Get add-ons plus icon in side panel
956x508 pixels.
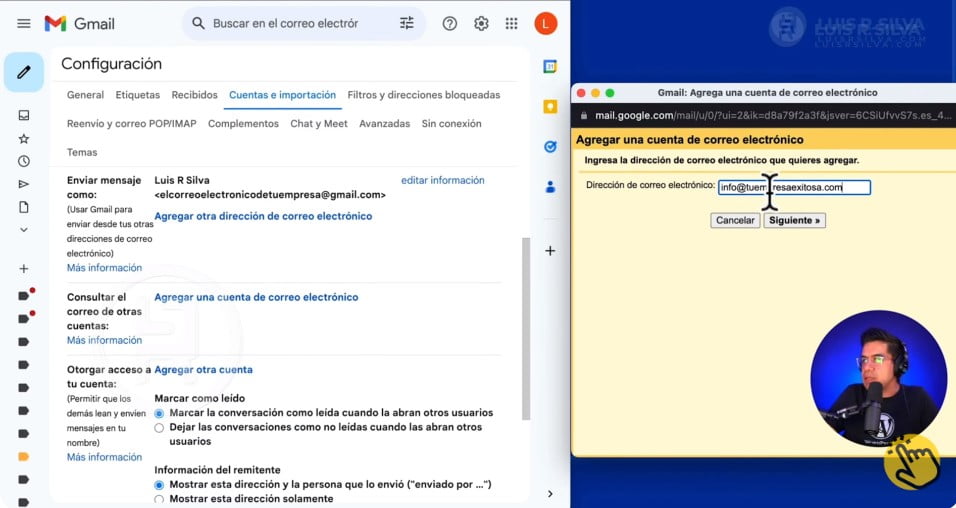[550, 251]
